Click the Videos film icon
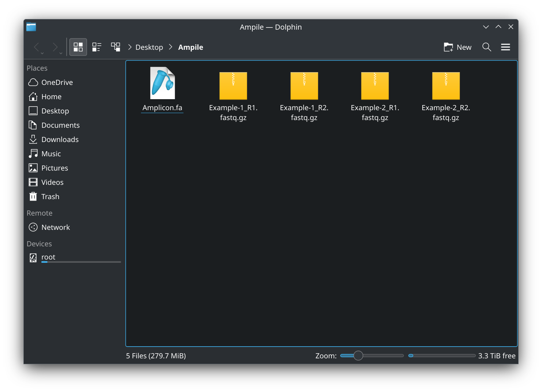542x392 pixels. click(33, 182)
